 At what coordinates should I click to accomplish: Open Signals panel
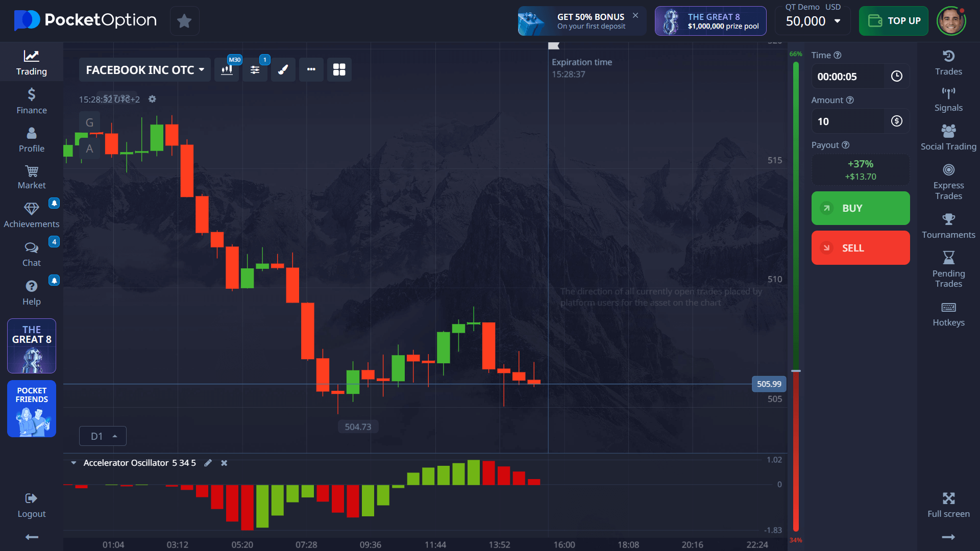pos(948,99)
